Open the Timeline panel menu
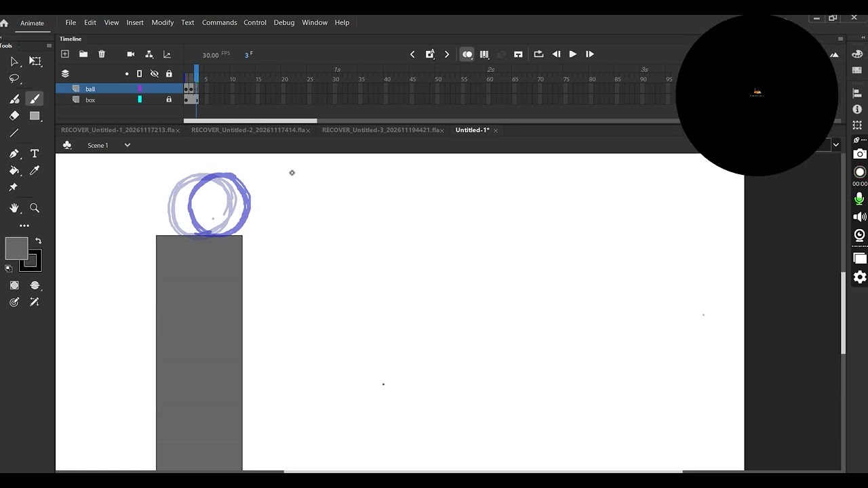Screen dimensions: 868x488 click(841, 39)
